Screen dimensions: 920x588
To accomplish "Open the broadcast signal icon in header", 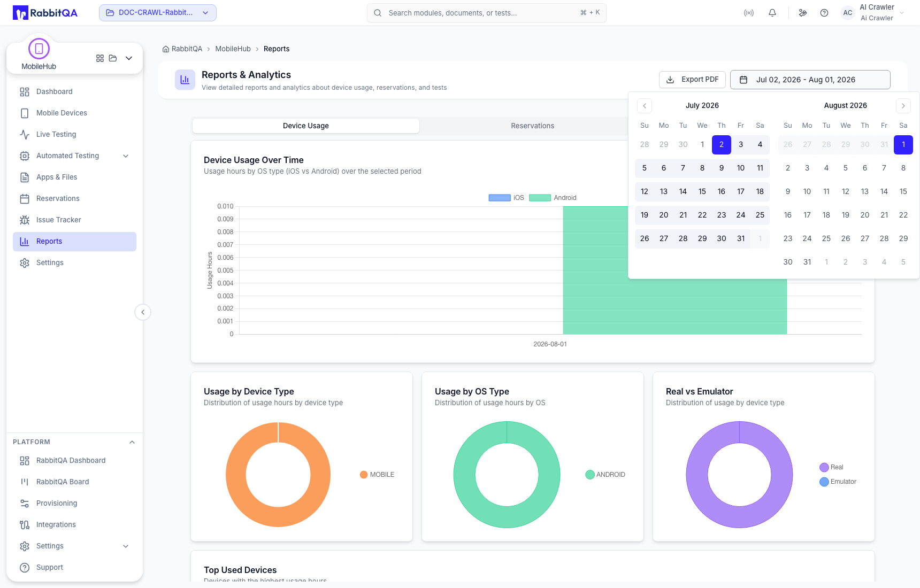I will (x=749, y=13).
